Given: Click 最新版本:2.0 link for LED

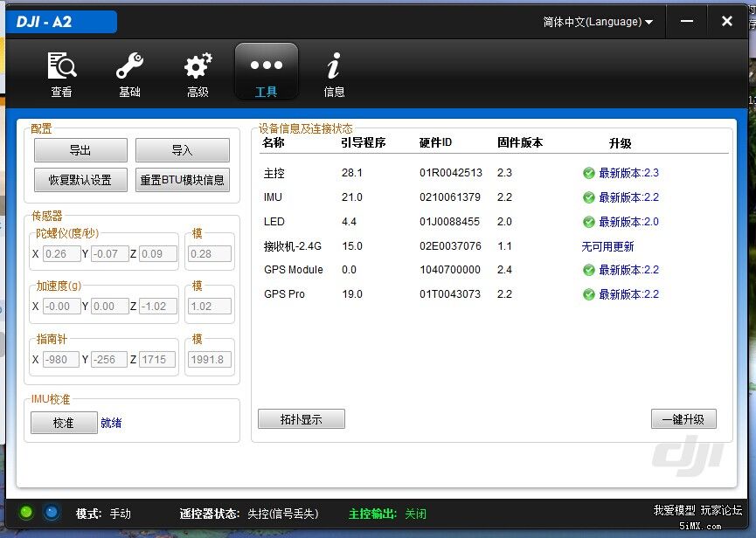Looking at the screenshot, I should pos(628,222).
